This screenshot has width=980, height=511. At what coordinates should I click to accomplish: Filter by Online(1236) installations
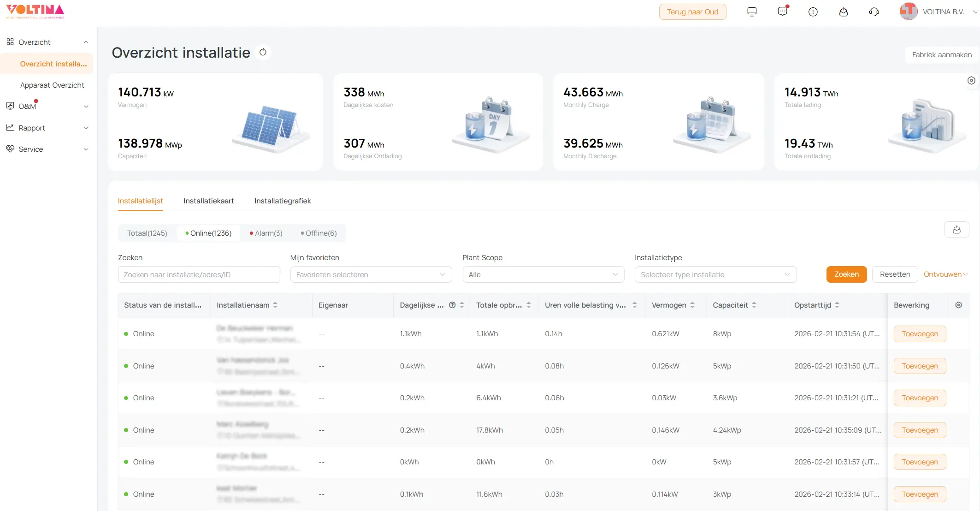pos(208,233)
